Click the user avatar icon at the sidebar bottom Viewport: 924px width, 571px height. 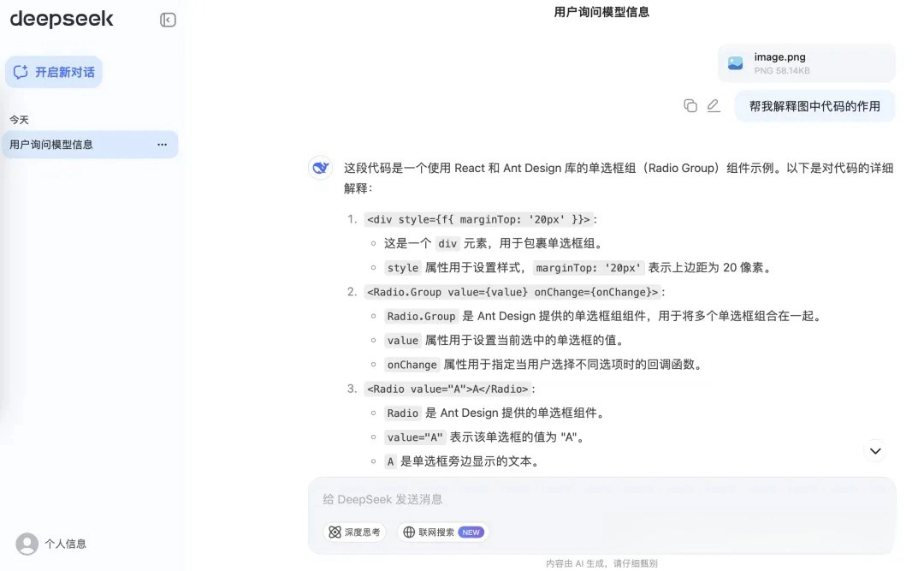27,544
